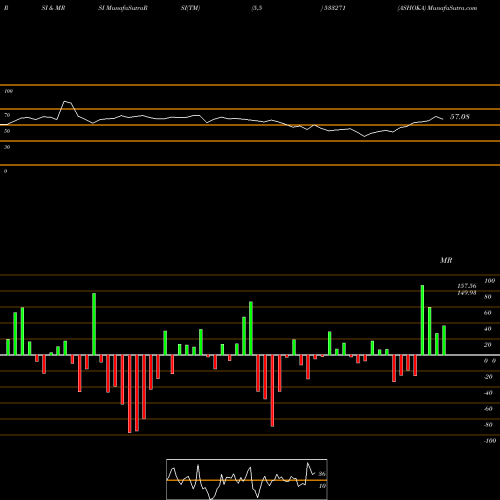Click the -100 label on MR axis
The height and width of the screenshot is (500, 500).
(490, 441)
